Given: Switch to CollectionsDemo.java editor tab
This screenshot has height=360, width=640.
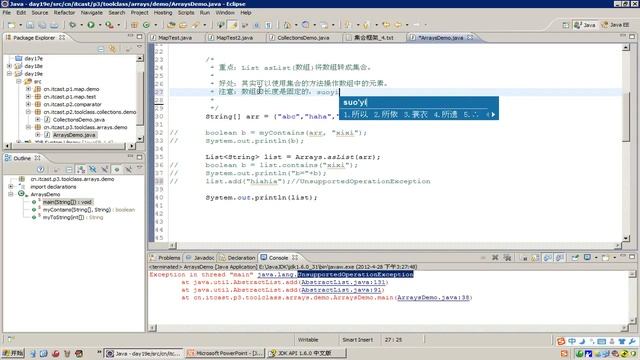Looking at the screenshot, I should click(x=303, y=38).
